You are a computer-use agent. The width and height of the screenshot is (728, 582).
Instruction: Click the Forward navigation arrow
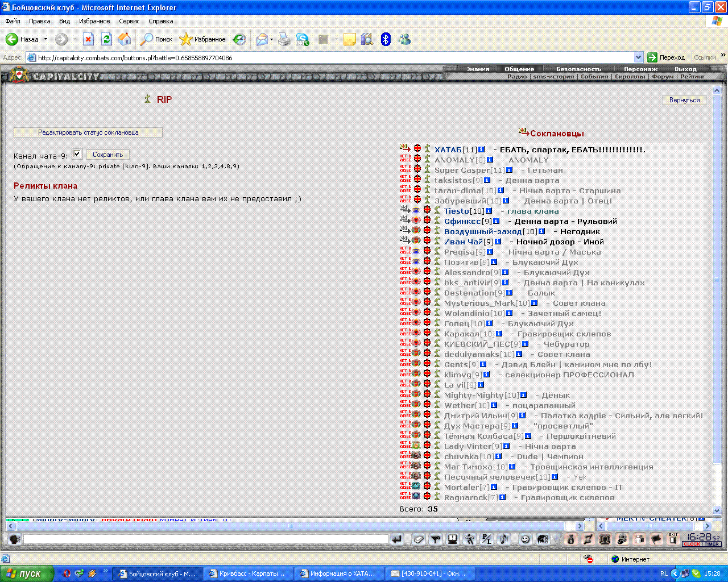point(61,39)
